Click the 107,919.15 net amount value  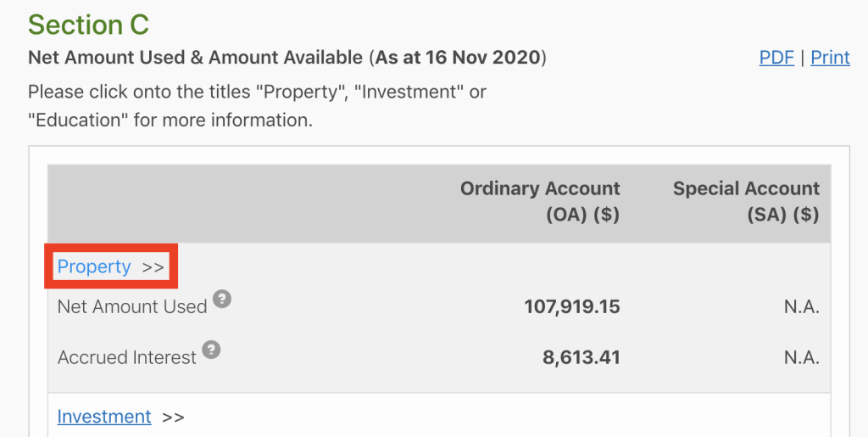coord(572,307)
